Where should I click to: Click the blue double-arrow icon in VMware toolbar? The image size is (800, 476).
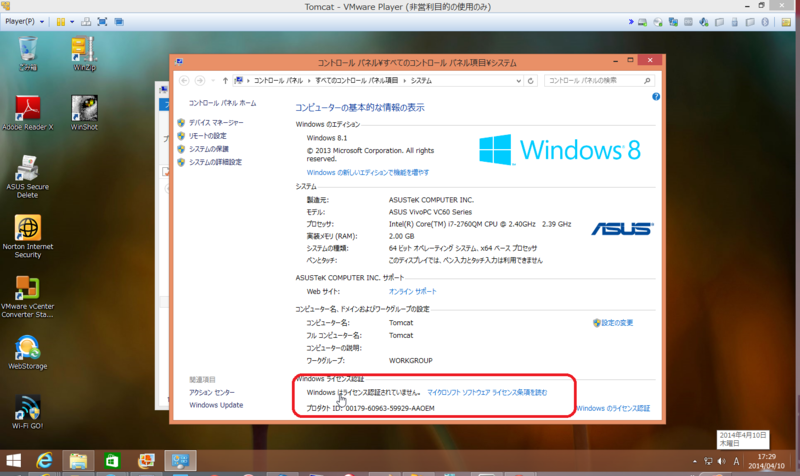(631, 22)
